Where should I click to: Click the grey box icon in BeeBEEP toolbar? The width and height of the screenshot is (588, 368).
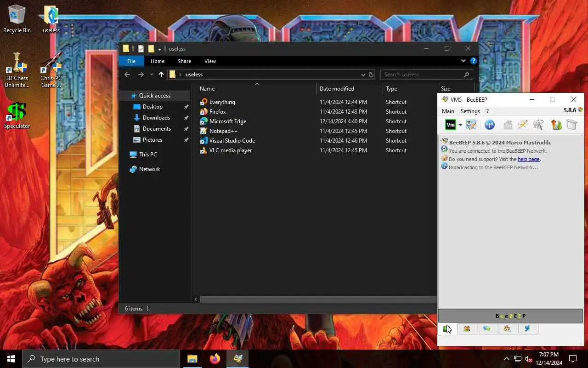(x=571, y=125)
